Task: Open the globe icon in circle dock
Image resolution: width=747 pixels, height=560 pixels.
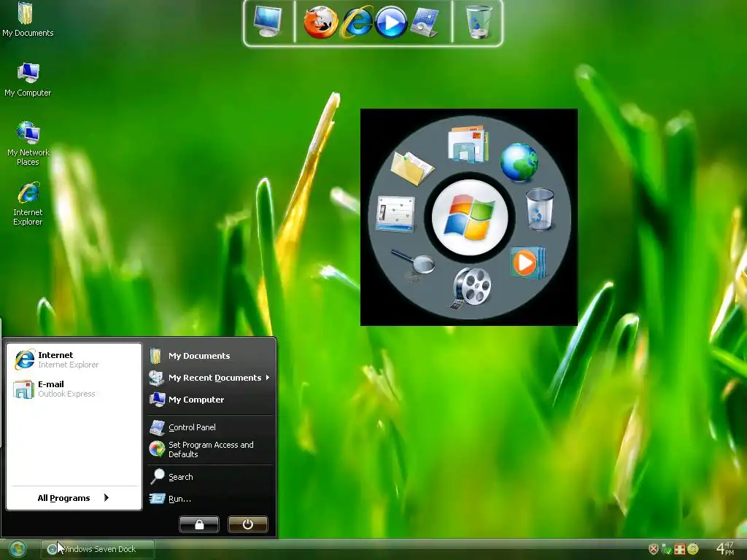Action: pyautogui.click(x=519, y=163)
